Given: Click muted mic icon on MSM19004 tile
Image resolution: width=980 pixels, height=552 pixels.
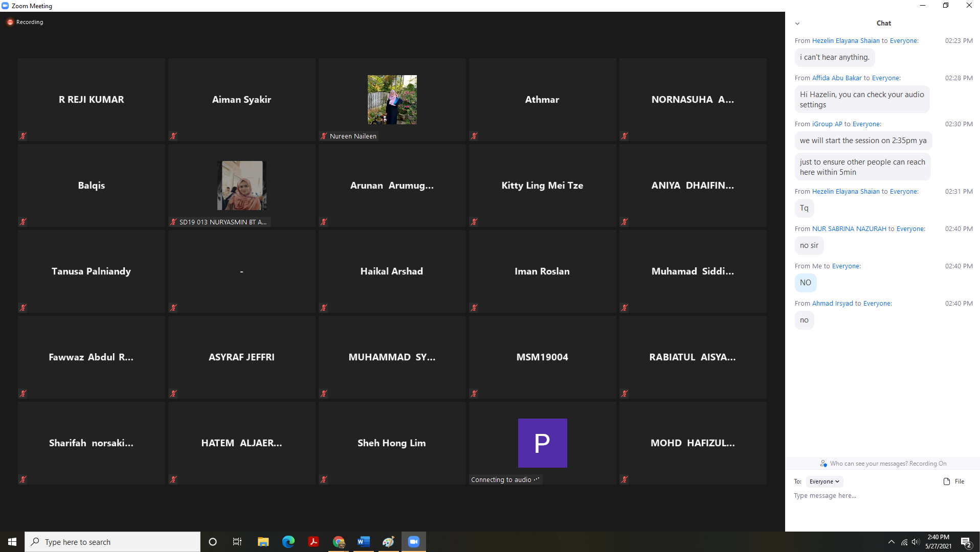Looking at the screenshot, I should pyautogui.click(x=474, y=394).
